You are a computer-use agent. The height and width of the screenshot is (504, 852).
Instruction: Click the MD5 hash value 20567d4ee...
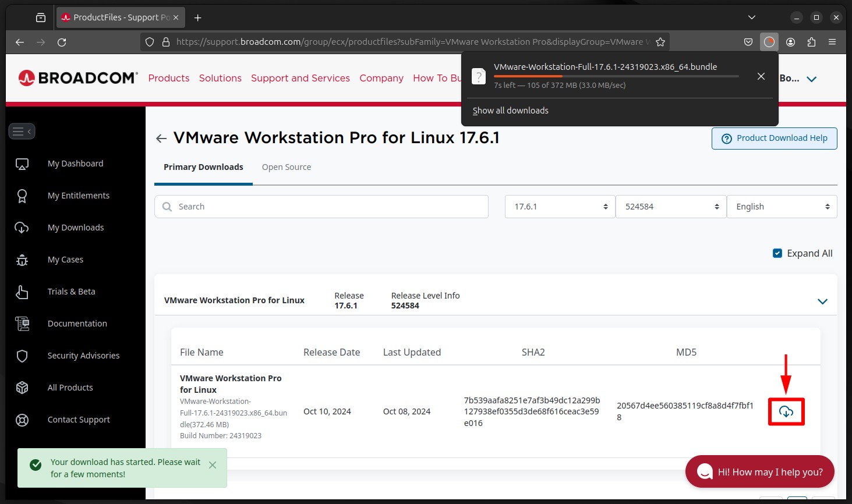pos(685,411)
